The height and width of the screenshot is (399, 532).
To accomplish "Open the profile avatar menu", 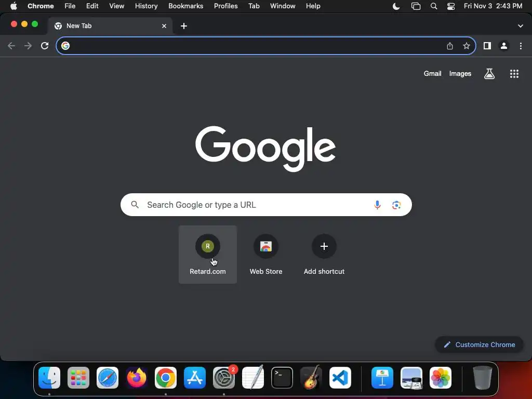I will [504, 46].
